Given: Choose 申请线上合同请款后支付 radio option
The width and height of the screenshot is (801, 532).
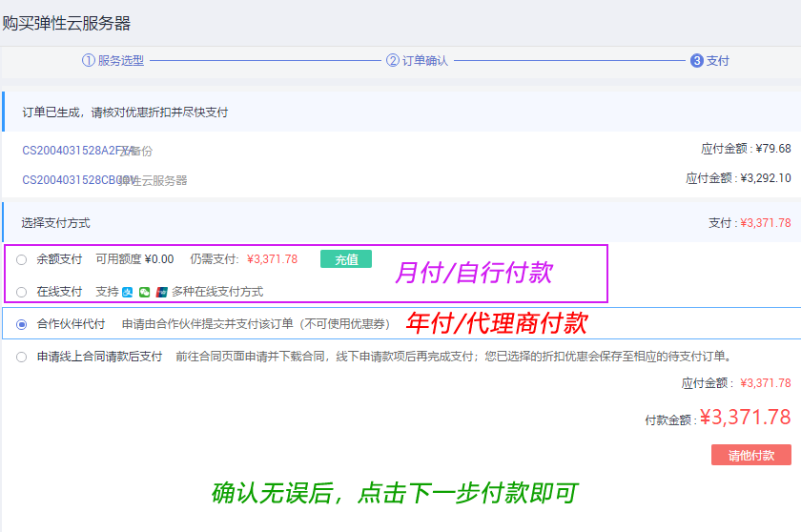Looking at the screenshot, I should [22, 357].
